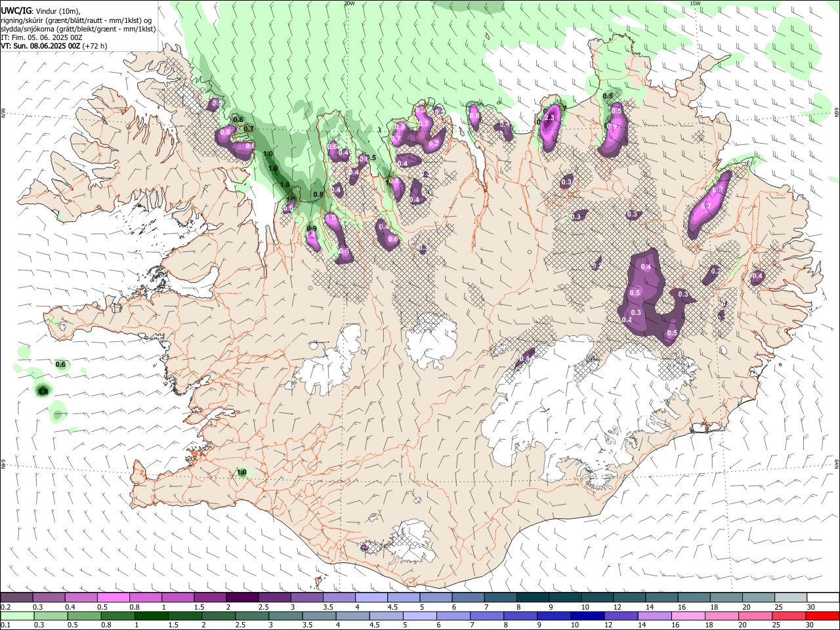Click the bottom-row swatch between 25 and 30
840x630 pixels.
pos(790,616)
